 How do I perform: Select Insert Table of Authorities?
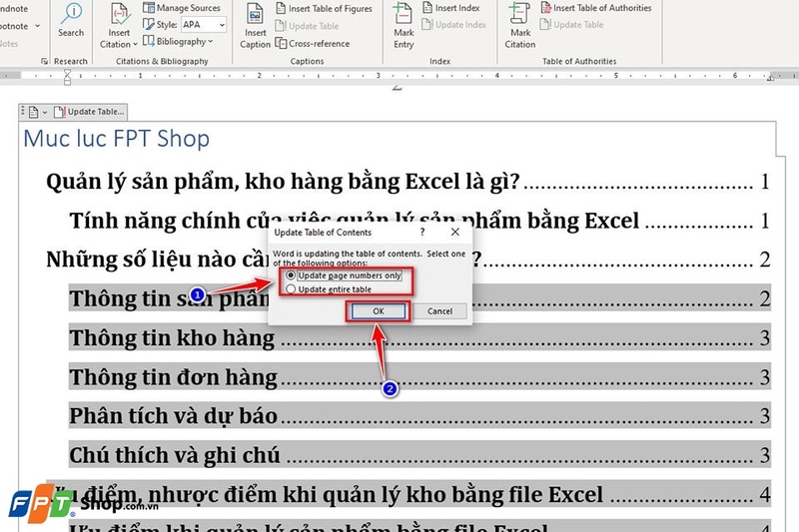[x=595, y=8]
